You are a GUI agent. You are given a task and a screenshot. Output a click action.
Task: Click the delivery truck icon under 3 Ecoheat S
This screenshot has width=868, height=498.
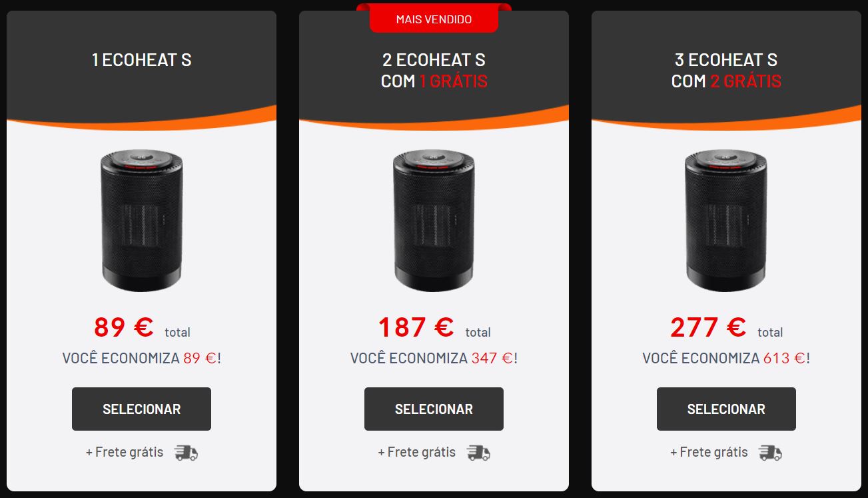tap(771, 453)
